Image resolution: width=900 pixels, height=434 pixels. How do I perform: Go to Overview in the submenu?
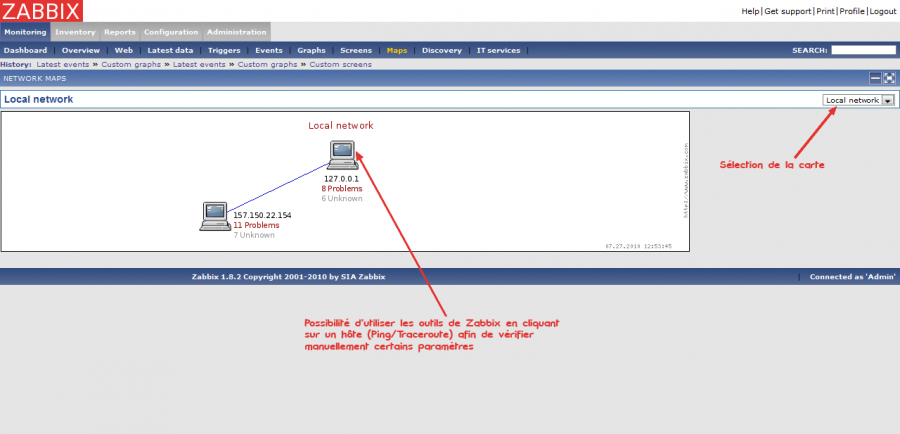pos(81,51)
